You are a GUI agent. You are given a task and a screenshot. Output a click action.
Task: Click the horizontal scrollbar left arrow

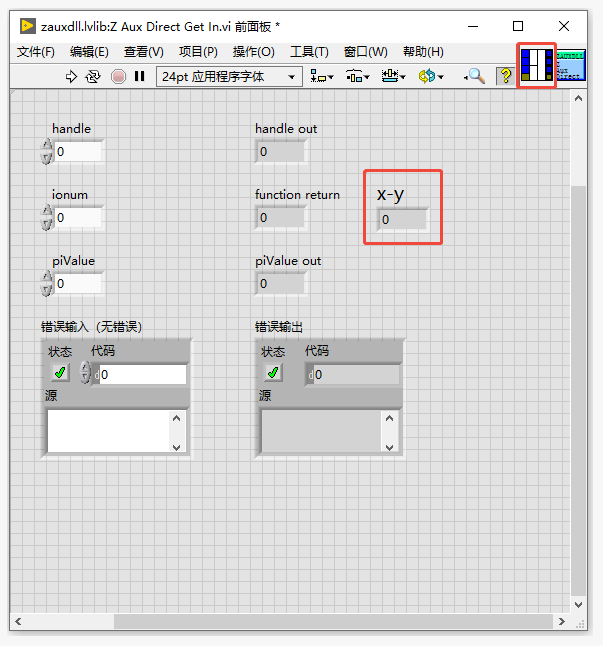(18, 621)
